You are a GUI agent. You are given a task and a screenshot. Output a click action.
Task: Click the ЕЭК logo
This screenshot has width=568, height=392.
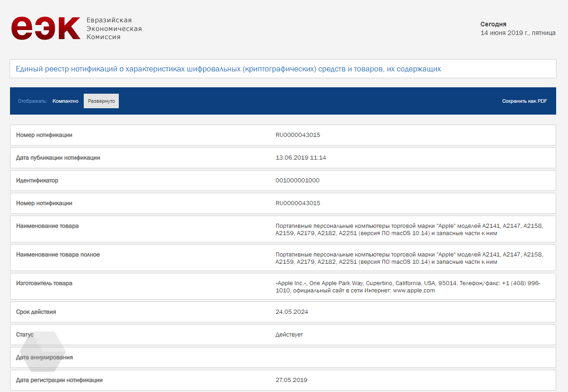point(46,28)
